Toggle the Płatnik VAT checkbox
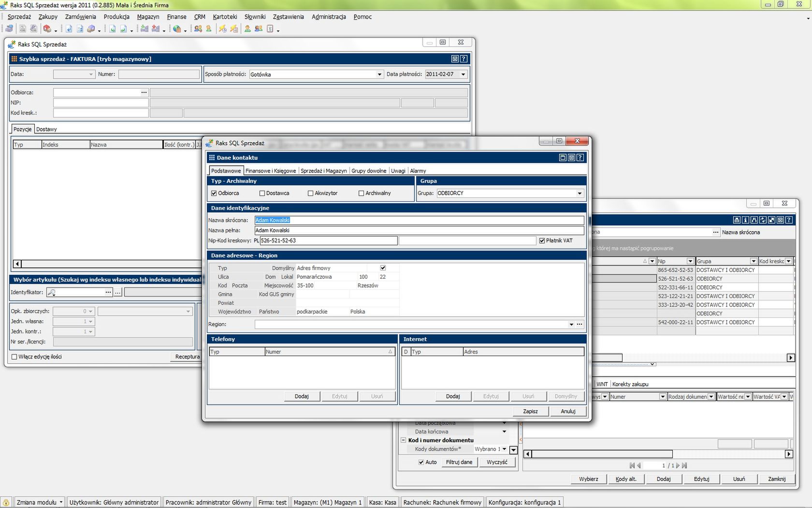812x508 pixels. point(542,240)
